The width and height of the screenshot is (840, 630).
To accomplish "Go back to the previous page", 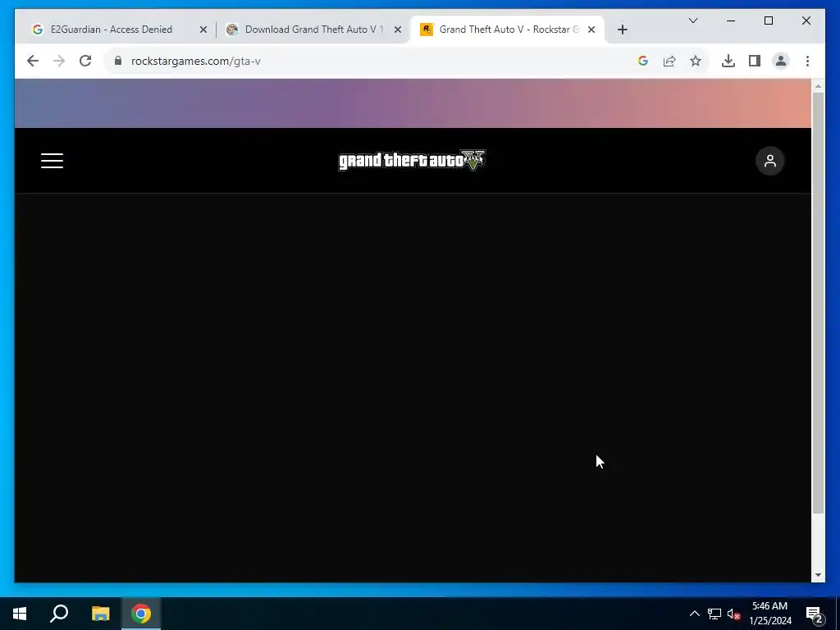I will 33,61.
